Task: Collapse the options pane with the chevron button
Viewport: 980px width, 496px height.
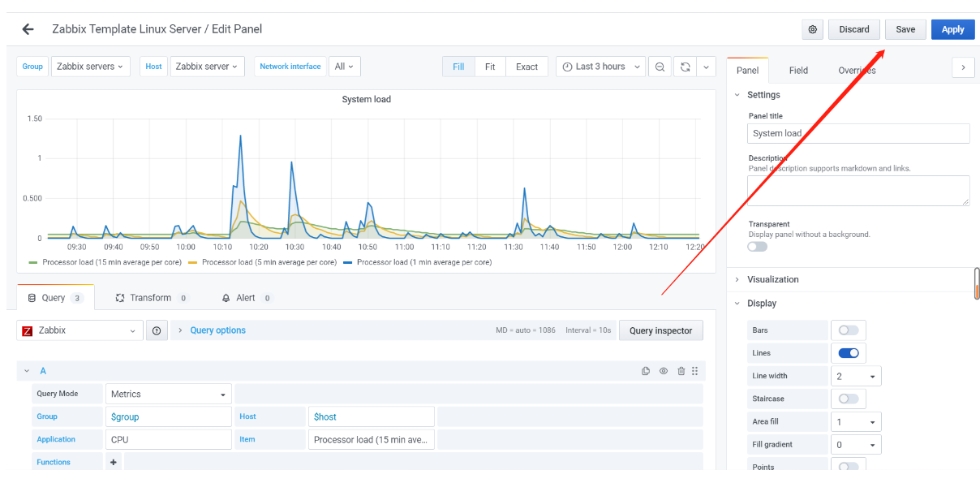Action: coord(963,68)
